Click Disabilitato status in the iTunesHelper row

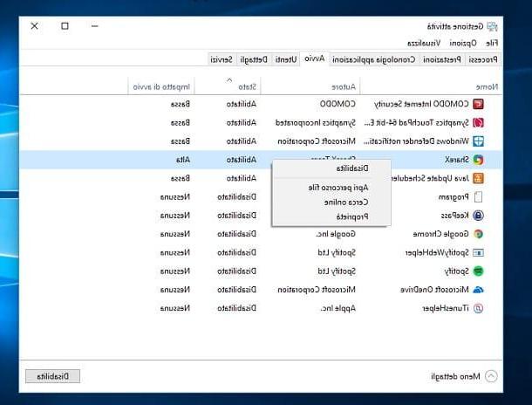tap(237, 308)
